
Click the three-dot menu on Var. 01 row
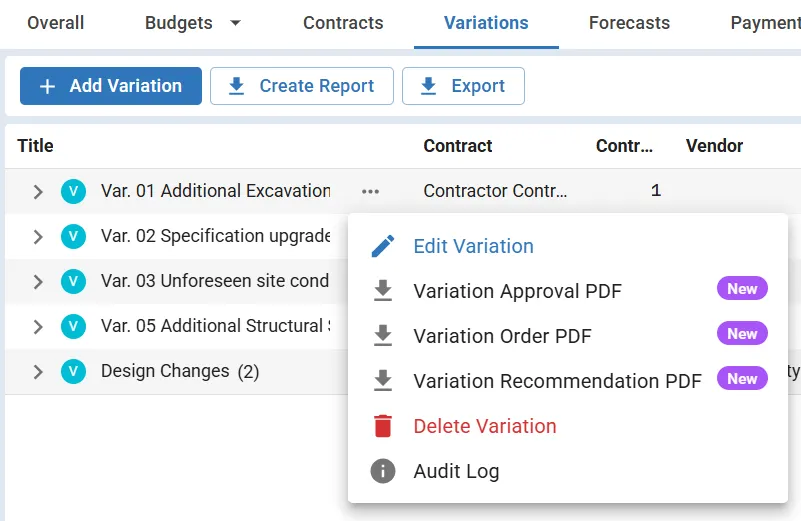371,191
